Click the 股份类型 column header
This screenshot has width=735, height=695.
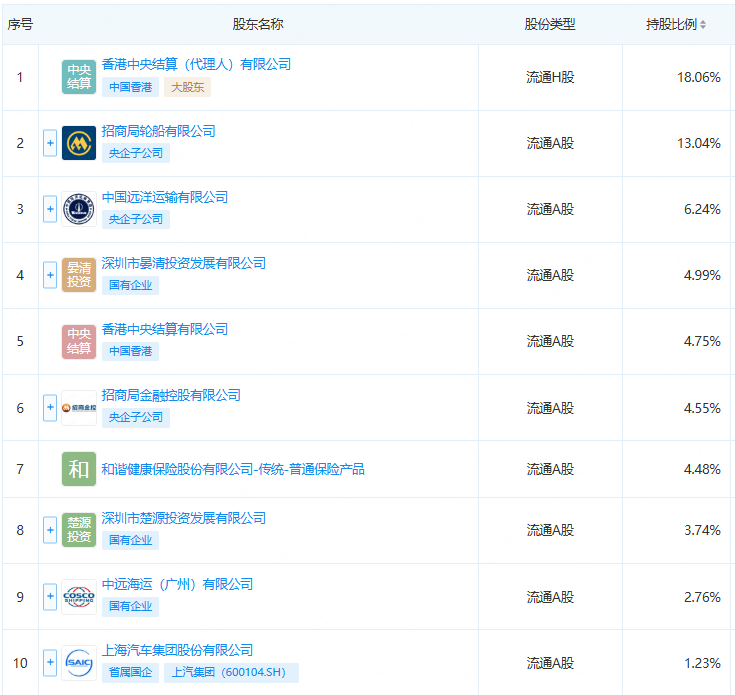click(550, 24)
